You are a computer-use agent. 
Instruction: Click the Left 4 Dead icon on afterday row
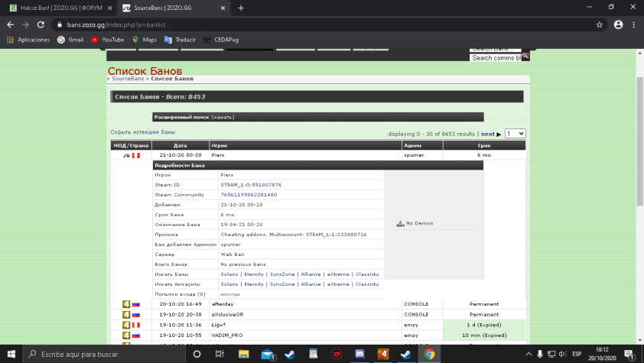(x=126, y=303)
